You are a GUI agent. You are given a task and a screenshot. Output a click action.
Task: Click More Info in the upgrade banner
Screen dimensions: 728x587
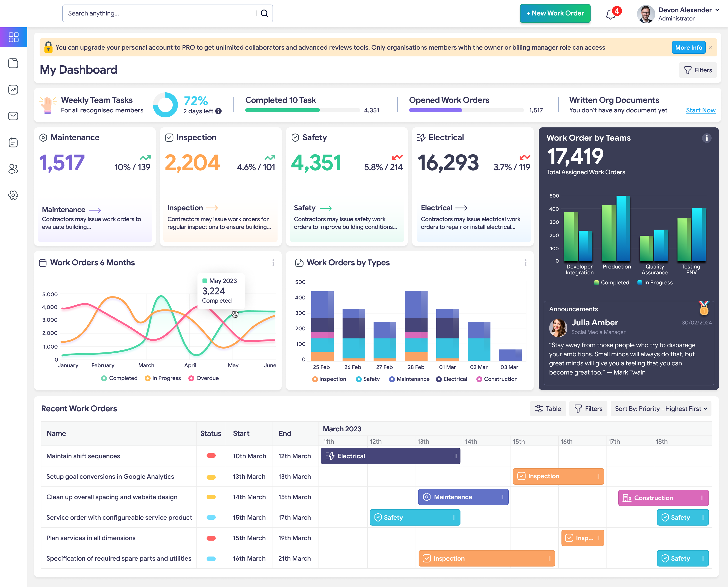pyautogui.click(x=688, y=47)
